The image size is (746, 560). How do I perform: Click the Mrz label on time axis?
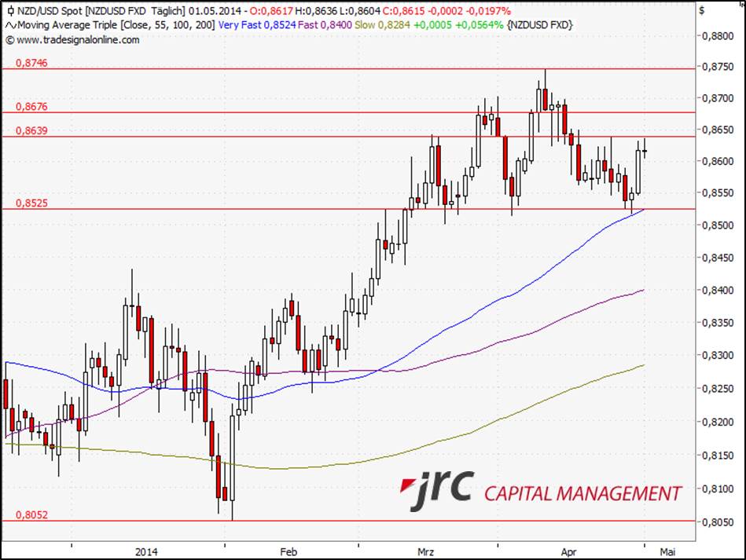426,552
